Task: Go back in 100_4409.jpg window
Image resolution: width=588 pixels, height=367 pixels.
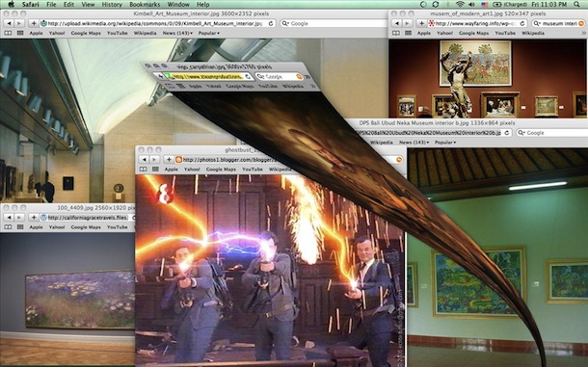Action: click(x=9, y=218)
